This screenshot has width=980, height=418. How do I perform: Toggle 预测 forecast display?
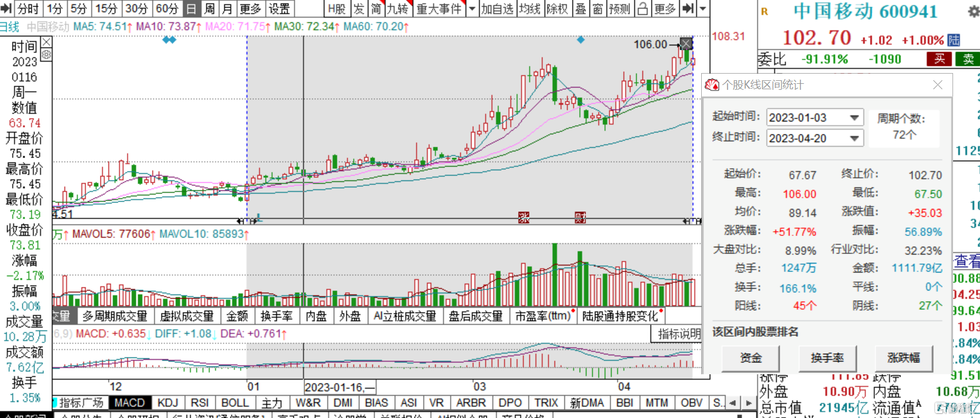click(x=619, y=8)
